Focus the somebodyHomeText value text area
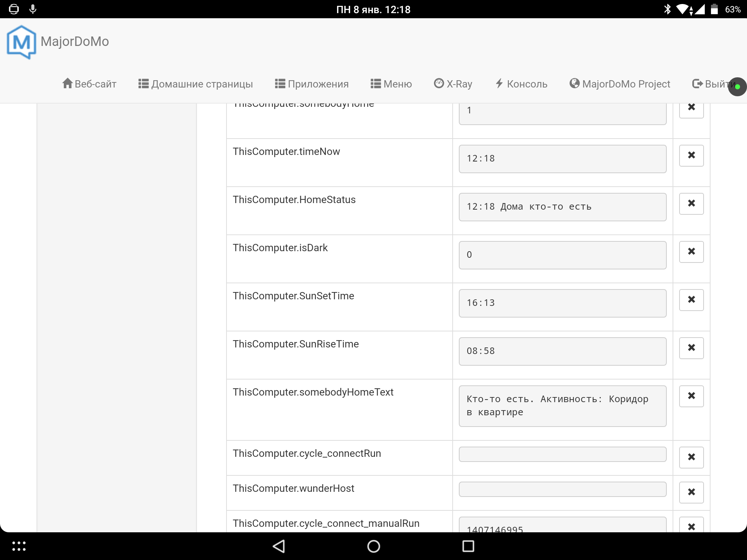This screenshot has width=747, height=560. pos(562,406)
